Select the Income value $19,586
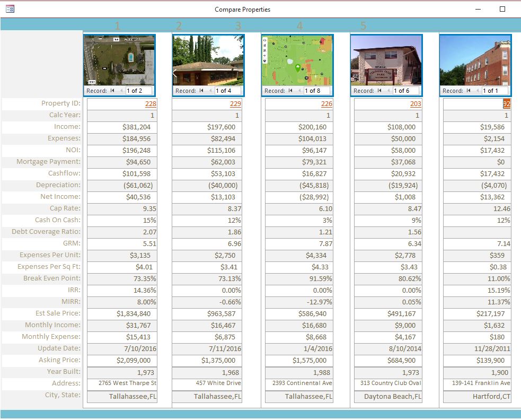521x420 pixels. click(477, 127)
